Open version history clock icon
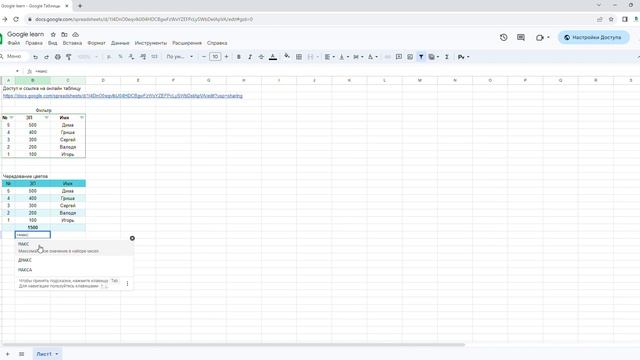The height and width of the screenshot is (360, 640). [504, 37]
